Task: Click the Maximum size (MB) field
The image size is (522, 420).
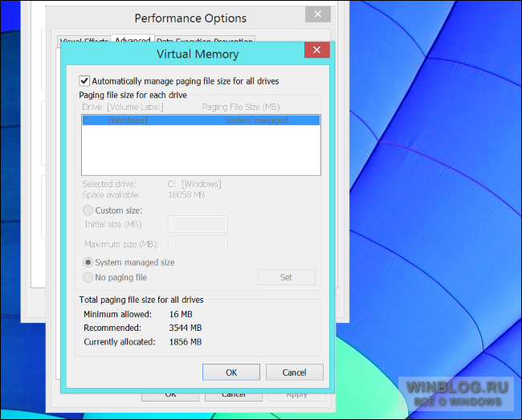Action: tap(198, 244)
